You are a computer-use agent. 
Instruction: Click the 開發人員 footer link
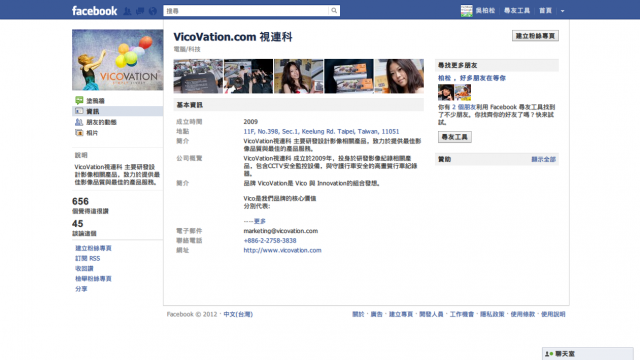coord(431,314)
